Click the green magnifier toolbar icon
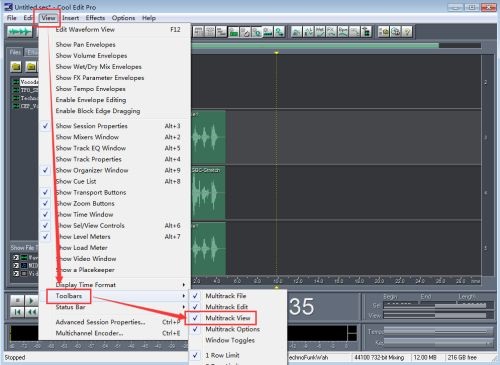The image size is (500, 365). point(256,32)
